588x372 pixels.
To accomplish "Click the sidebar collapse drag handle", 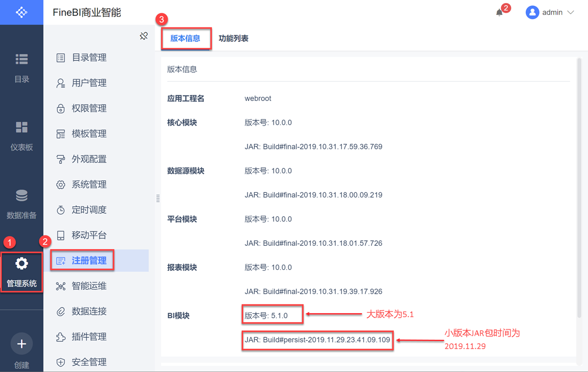I will (x=158, y=198).
